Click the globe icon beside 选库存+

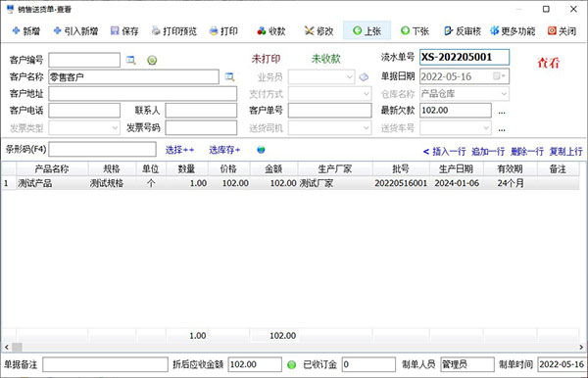261,150
